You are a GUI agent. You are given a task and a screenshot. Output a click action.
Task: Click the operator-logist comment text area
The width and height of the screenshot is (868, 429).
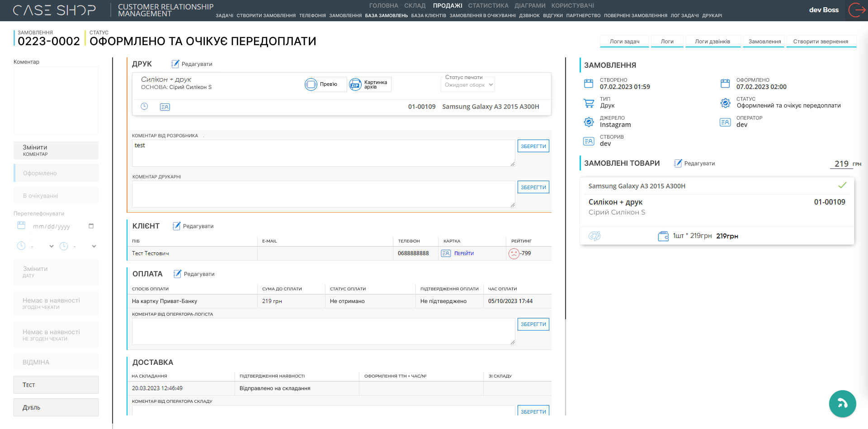coord(324,331)
